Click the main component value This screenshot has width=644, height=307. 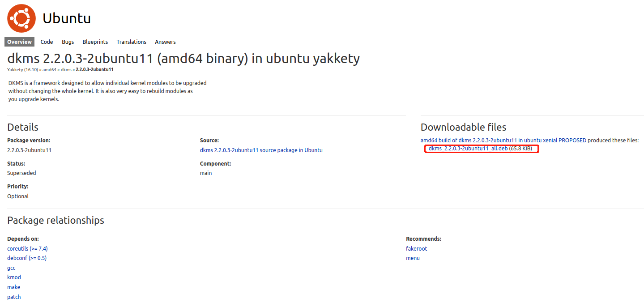coord(206,173)
